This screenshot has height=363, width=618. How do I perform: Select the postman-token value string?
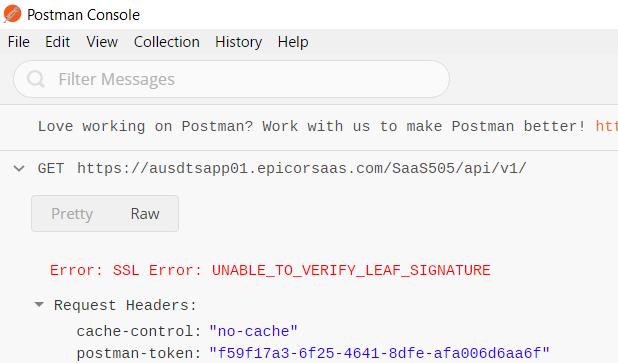coord(379,354)
